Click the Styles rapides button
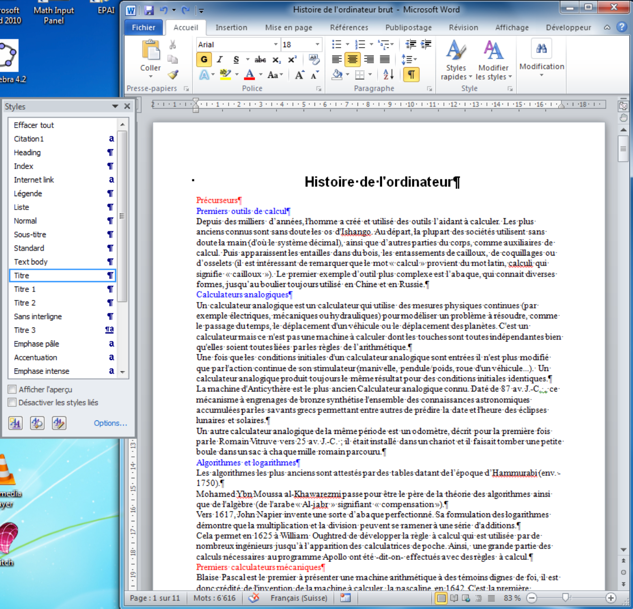This screenshot has width=633, height=609. click(456, 60)
